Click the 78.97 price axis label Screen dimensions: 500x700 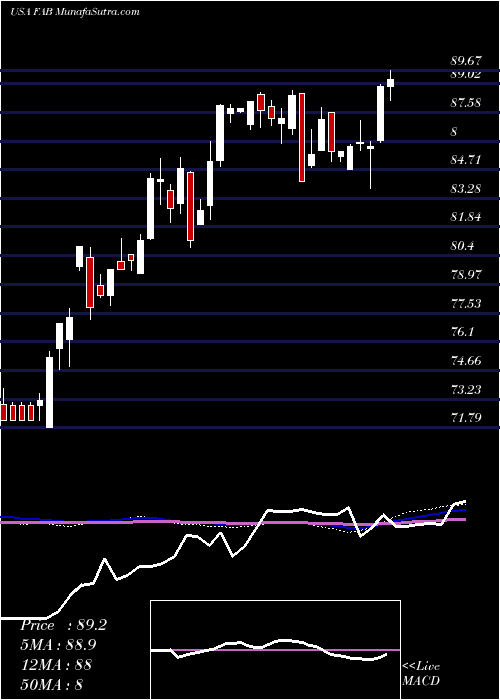click(x=466, y=274)
